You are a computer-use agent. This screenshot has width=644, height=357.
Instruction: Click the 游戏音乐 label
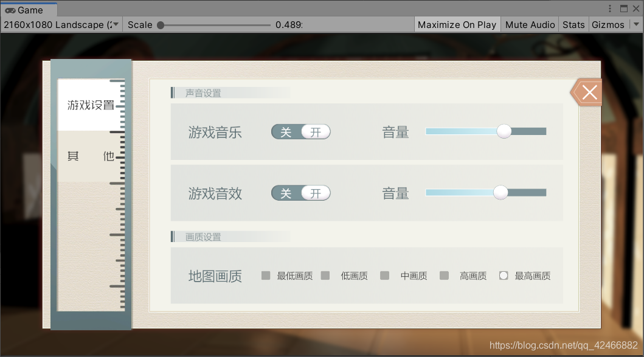pyautogui.click(x=215, y=133)
